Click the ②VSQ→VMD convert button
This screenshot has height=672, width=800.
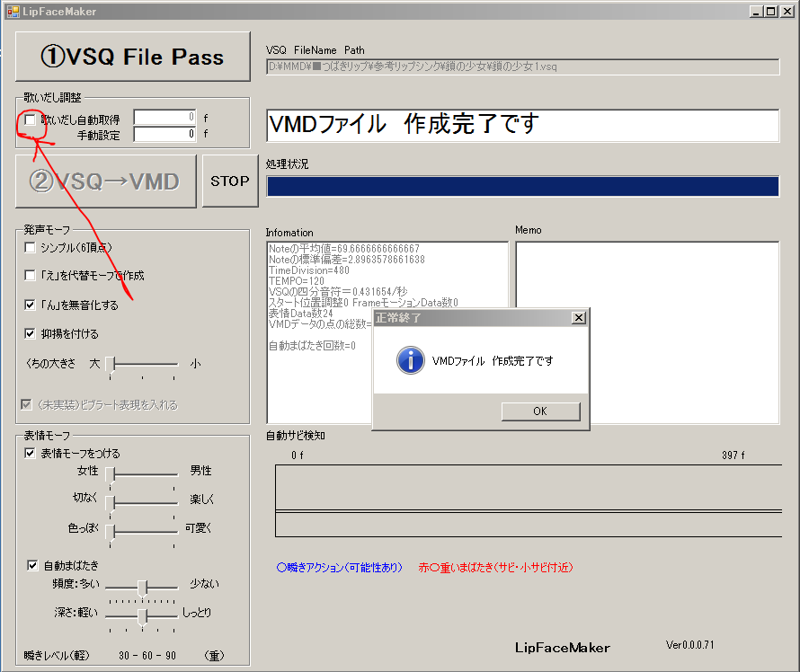point(105,181)
